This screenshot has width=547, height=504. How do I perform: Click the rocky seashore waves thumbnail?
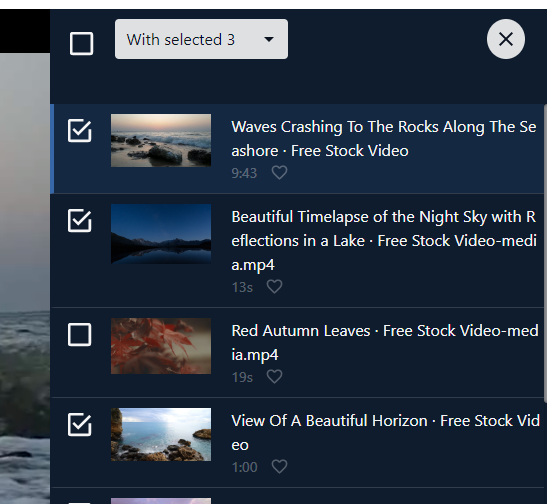pos(161,140)
